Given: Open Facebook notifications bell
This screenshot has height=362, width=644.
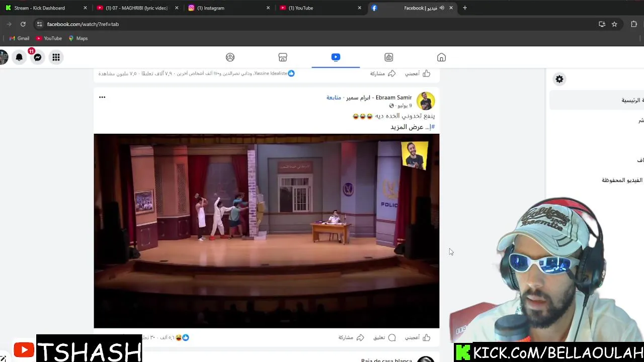Looking at the screenshot, I should pos(19,57).
